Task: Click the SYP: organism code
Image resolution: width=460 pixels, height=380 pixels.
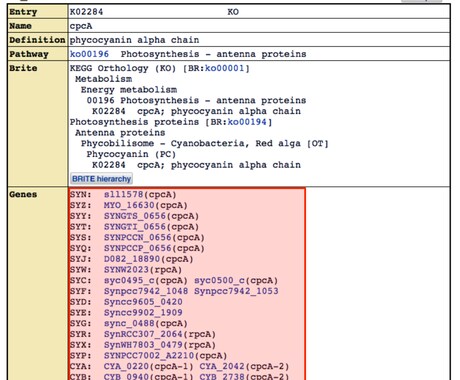Action: [80, 356]
